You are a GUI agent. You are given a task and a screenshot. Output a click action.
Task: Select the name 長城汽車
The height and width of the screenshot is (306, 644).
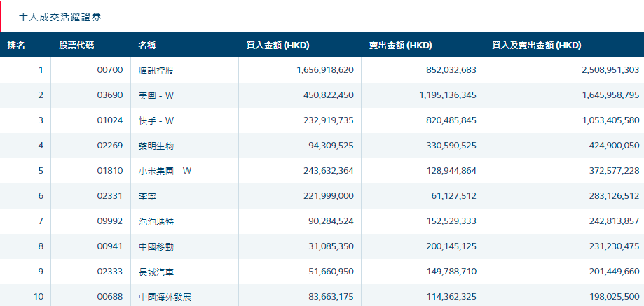pyautogui.click(x=156, y=272)
